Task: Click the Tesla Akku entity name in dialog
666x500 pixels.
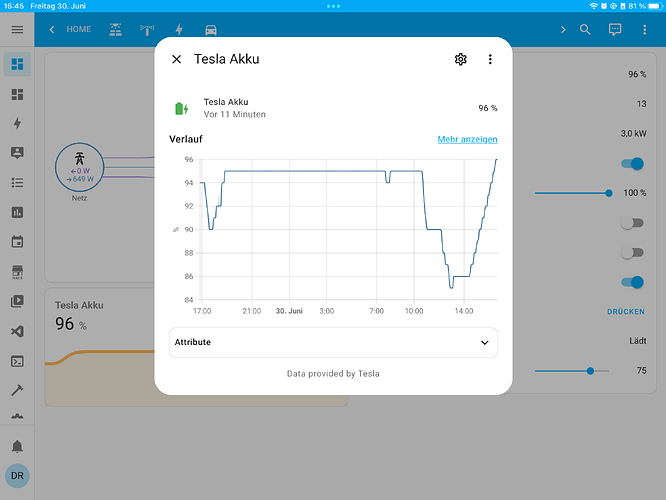Action: tap(226, 102)
